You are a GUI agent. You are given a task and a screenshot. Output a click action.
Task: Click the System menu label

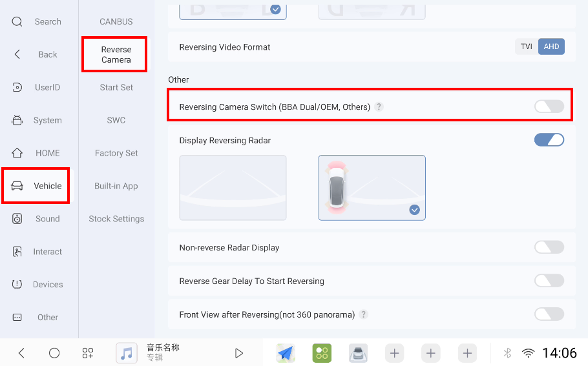[x=48, y=120]
